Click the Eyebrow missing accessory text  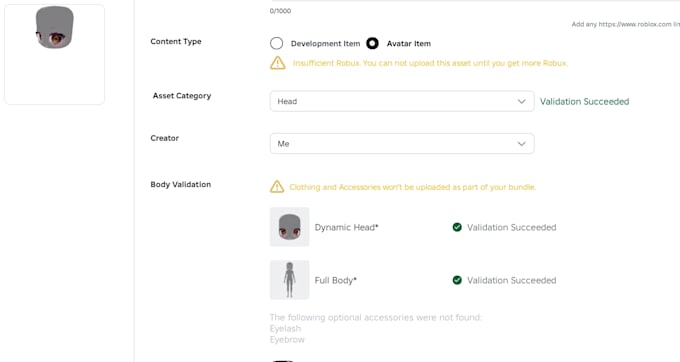coord(287,339)
